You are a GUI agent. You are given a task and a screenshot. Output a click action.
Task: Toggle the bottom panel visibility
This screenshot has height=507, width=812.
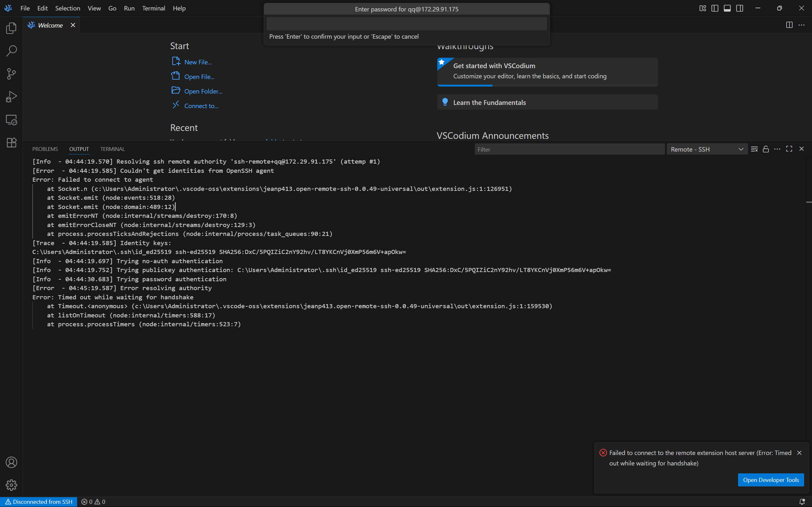click(727, 8)
